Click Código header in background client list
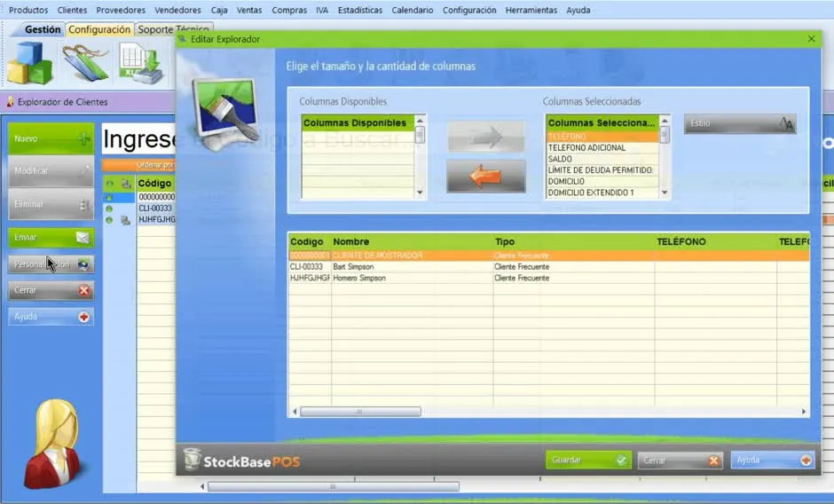This screenshot has height=504, width=834. (155, 183)
